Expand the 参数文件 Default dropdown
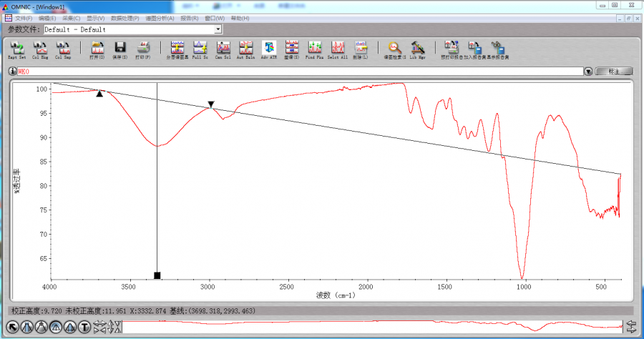 (x=218, y=29)
